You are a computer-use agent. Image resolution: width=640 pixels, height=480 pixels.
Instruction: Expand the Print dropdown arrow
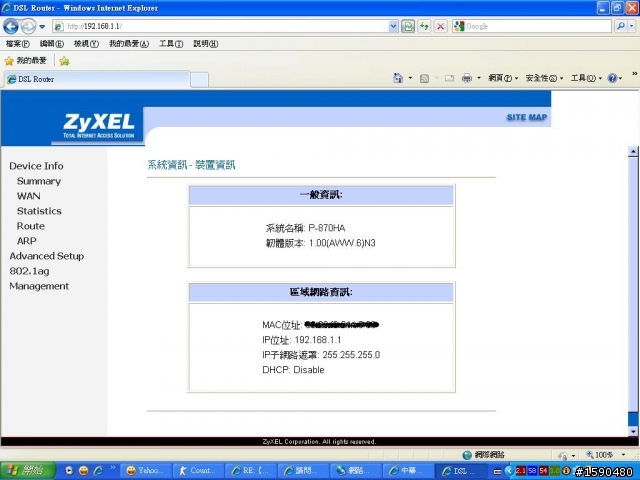(x=479, y=78)
